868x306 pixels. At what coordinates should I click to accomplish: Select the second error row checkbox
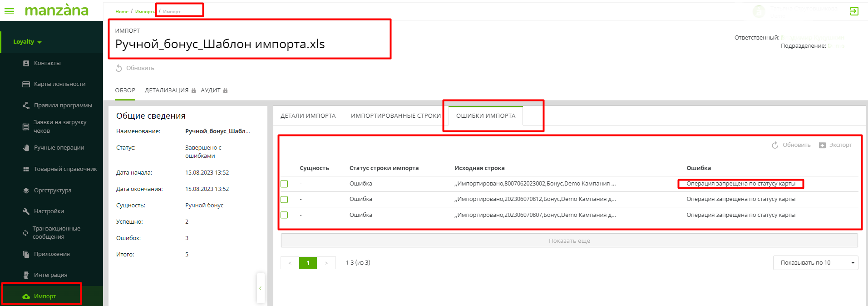click(x=284, y=200)
